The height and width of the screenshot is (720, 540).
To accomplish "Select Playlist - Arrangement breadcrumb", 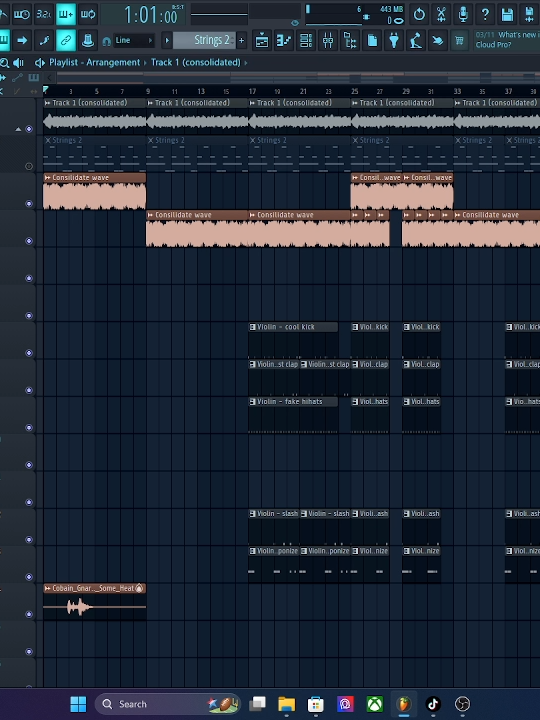I will (x=94, y=62).
